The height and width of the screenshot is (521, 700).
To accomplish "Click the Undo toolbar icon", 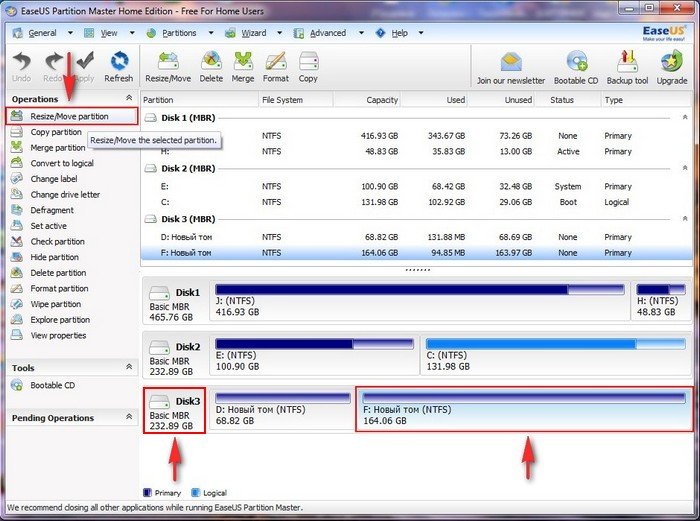I will (x=21, y=67).
